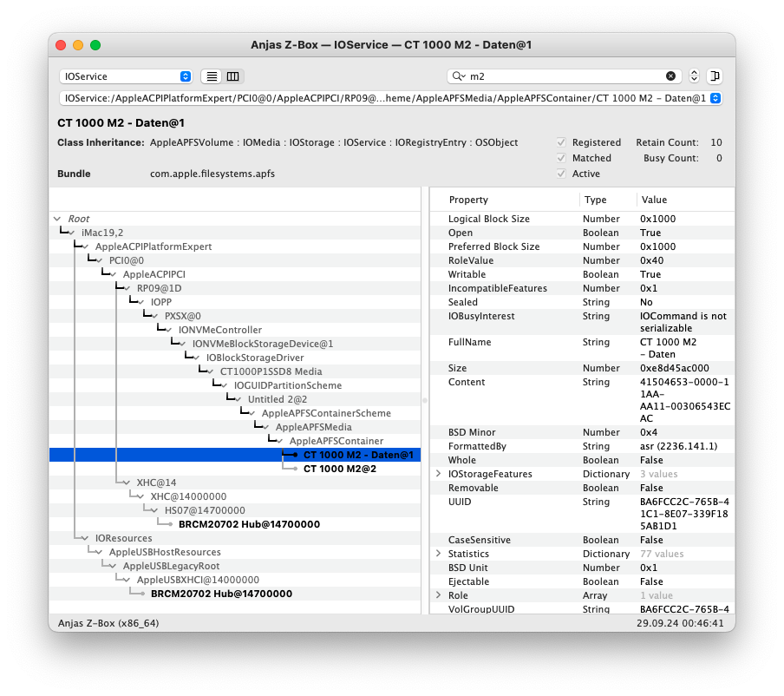
Task: Sort by Property column header
Action: [x=505, y=200]
